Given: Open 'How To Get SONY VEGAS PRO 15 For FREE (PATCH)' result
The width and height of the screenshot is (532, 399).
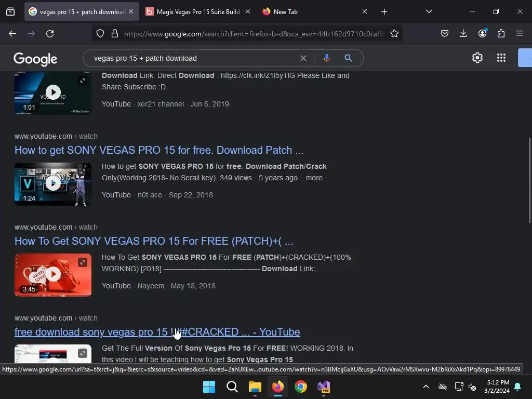Looking at the screenshot, I should click(154, 241).
